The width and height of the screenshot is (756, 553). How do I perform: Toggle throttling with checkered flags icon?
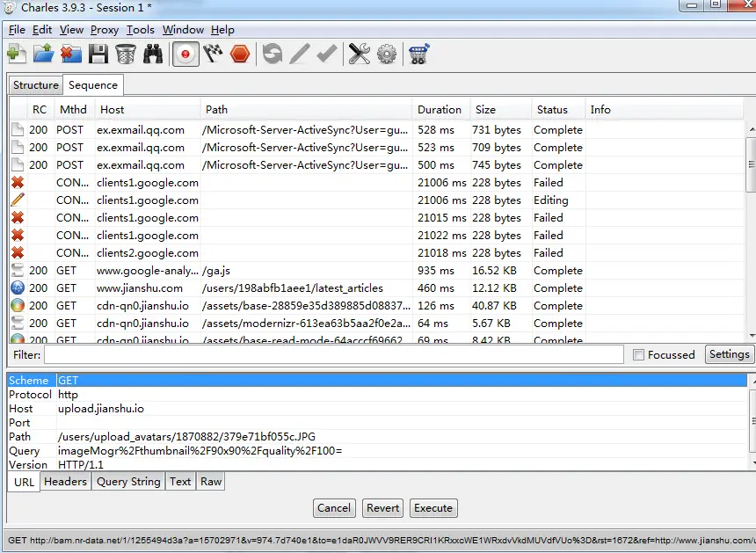213,54
